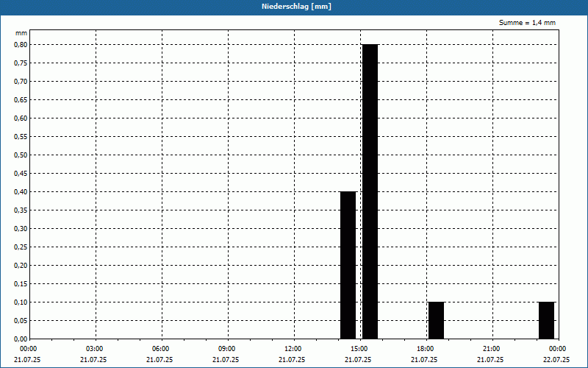
Task: Click the 03:00 time axis label
Action: 95,349
